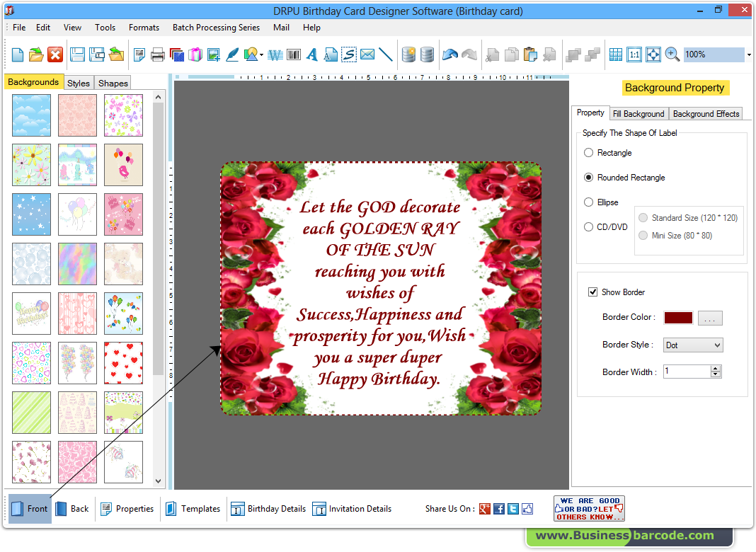
Task: Select the Rounded Rectangle radio button
Action: (588, 178)
